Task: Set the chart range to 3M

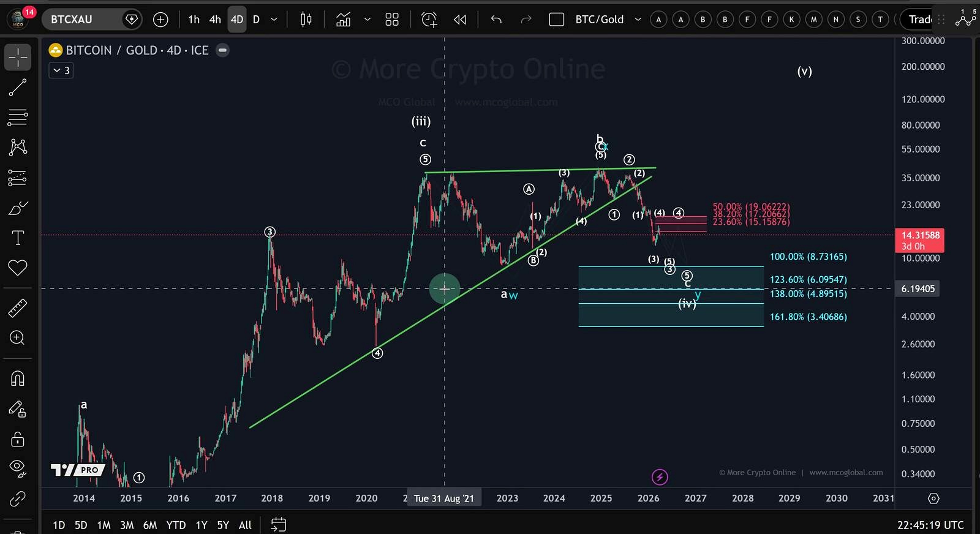Action: point(127,525)
